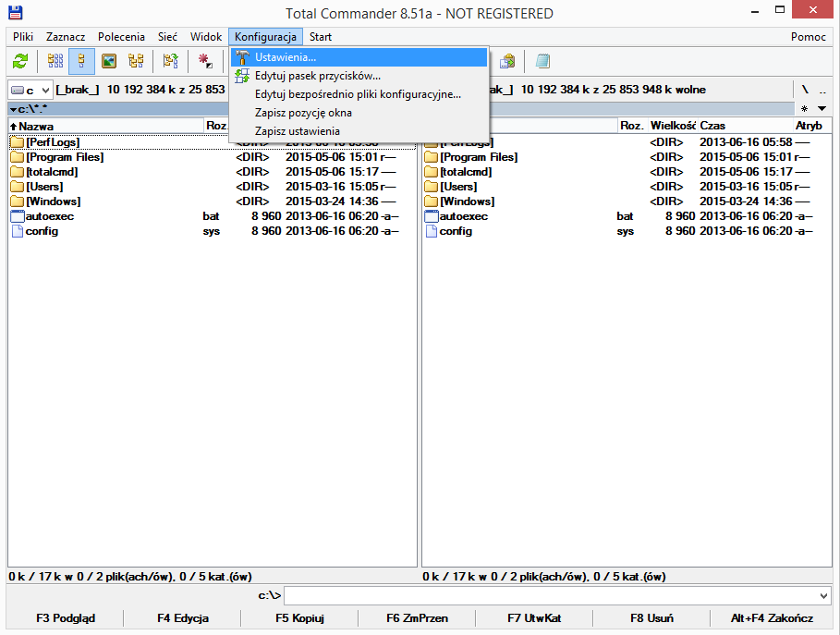Click folder icon of [PerfLogs] in left panel

click(x=18, y=142)
